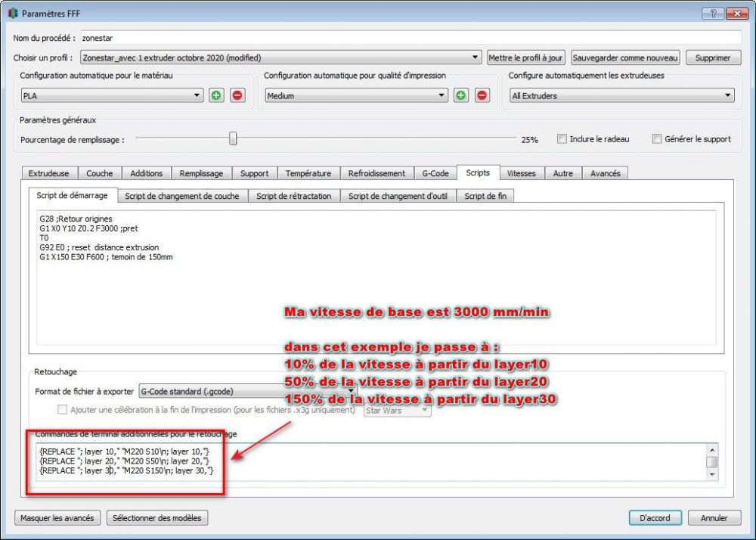The width and height of the screenshot is (756, 540).
Task: Switch to the G-Code tab
Action: 435,173
